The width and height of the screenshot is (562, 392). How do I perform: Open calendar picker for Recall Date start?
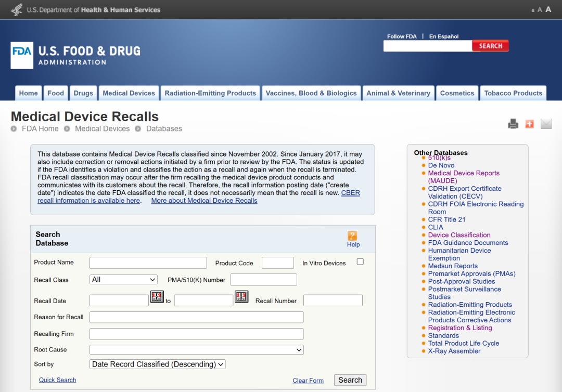pos(157,296)
